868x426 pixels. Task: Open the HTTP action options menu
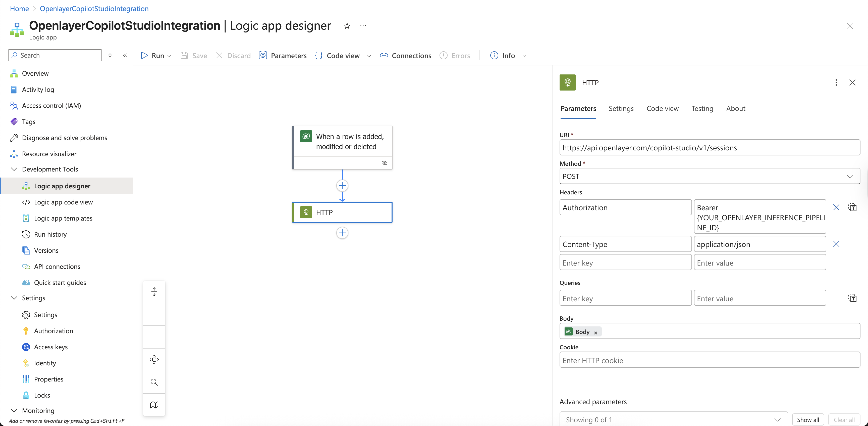pyautogui.click(x=836, y=82)
